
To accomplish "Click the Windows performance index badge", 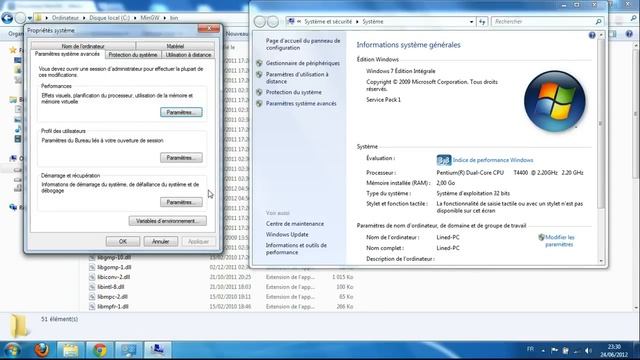I will [x=444, y=160].
